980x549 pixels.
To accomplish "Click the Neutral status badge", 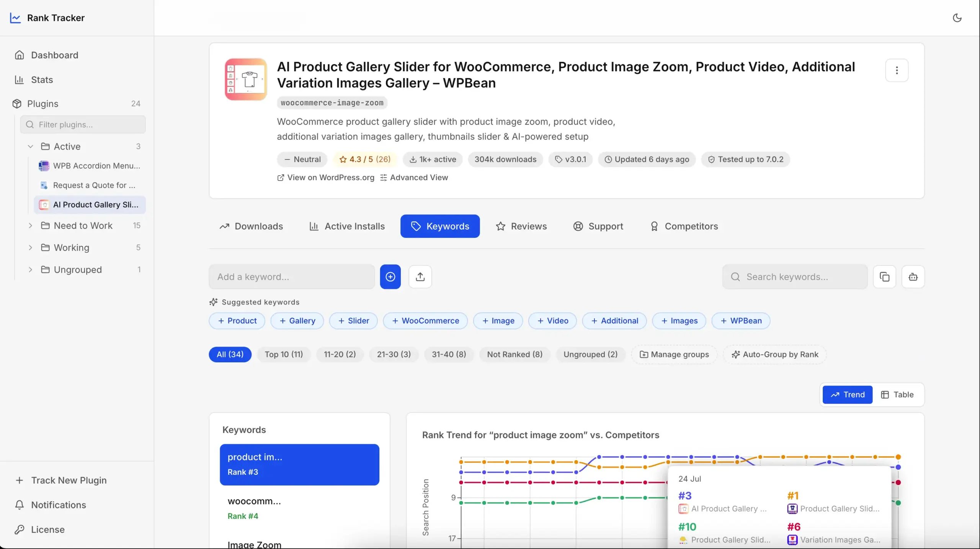I will (x=302, y=160).
